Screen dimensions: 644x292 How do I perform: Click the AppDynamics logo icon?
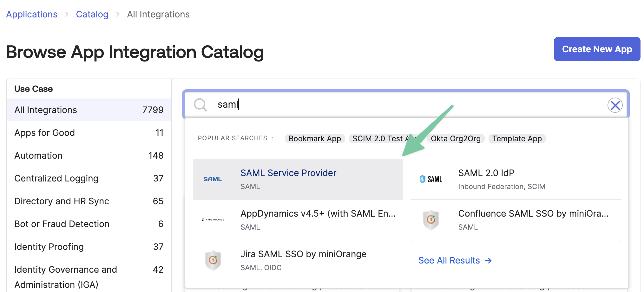pos(213,219)
